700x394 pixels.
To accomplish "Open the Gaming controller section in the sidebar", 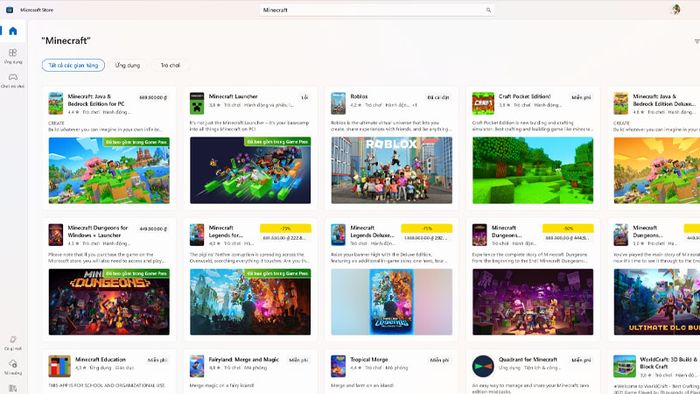I will tap(13, 80).
